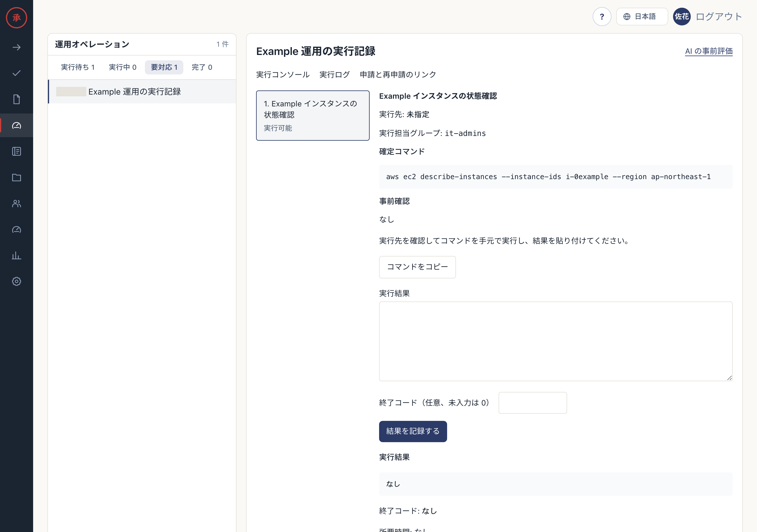Screen dimensions: 757x532
Task: Switch to the 実行中 0 tab
Action: tap(122, 67)
